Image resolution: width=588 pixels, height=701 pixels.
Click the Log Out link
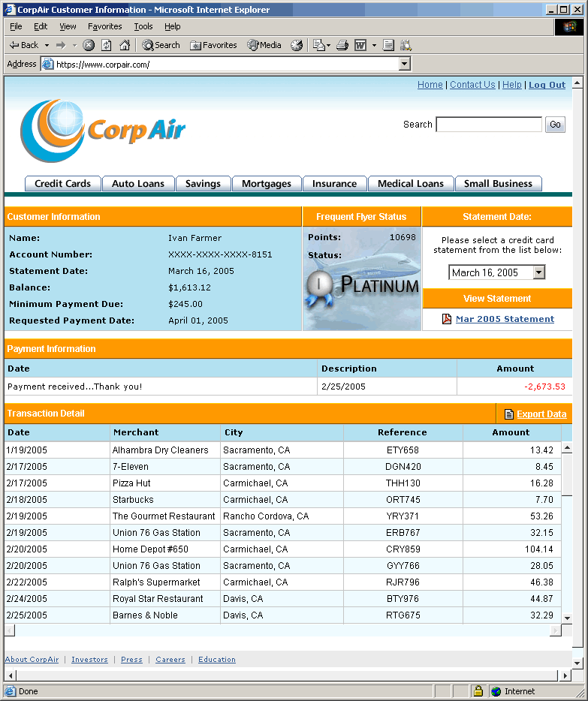tap(547, 85)
